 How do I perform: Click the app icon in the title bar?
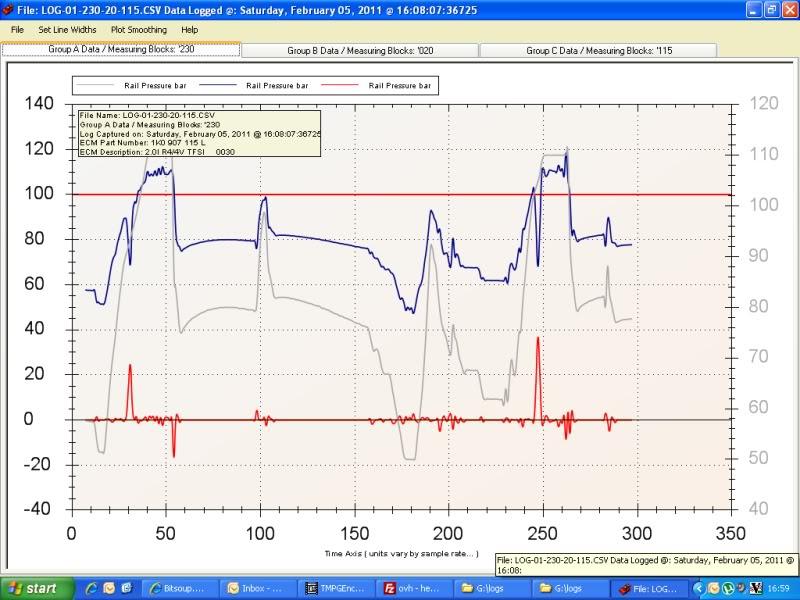click(8, 10)
